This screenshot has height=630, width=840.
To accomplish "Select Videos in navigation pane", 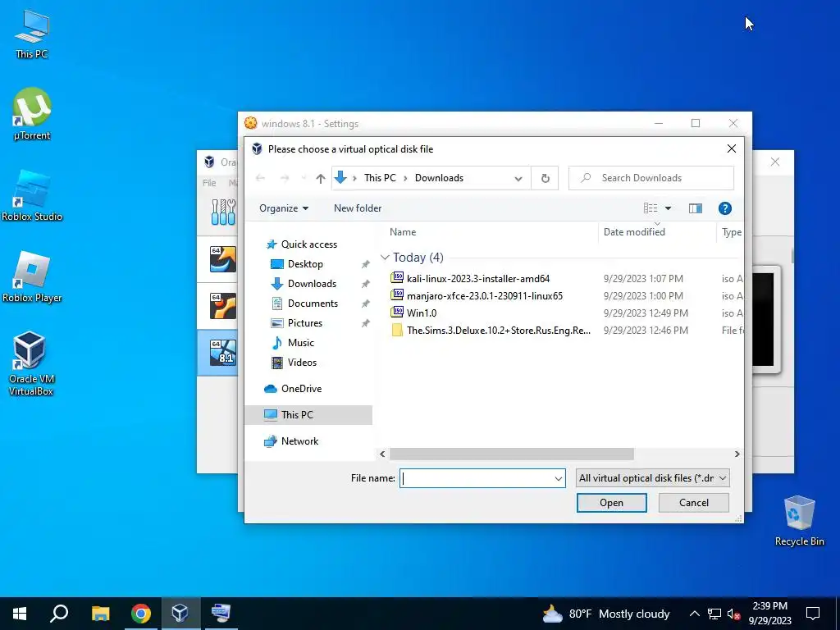I will coord(302,363).
